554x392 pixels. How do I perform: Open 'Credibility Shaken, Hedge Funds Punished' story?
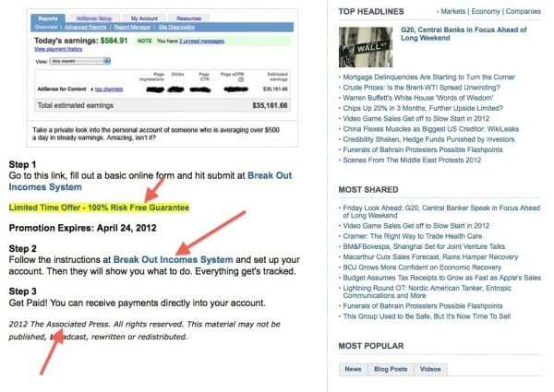pyautogui.click(x=428, y=139)
